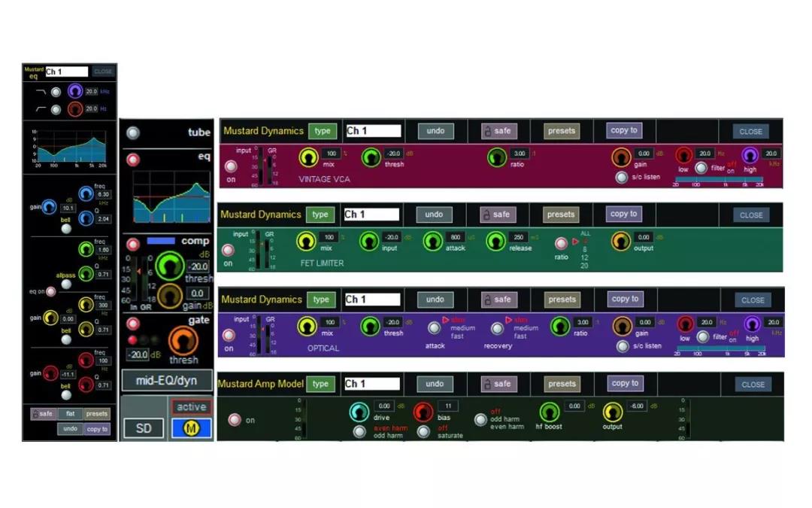Image resolution: width=812 pixels, height=508 pixels.
Task: Click the SD button in channel strip
Action: pos(144,428)
